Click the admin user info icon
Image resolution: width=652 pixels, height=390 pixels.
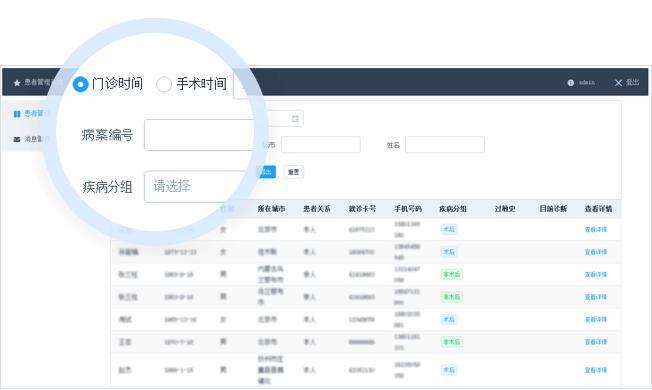click(570, 83)
